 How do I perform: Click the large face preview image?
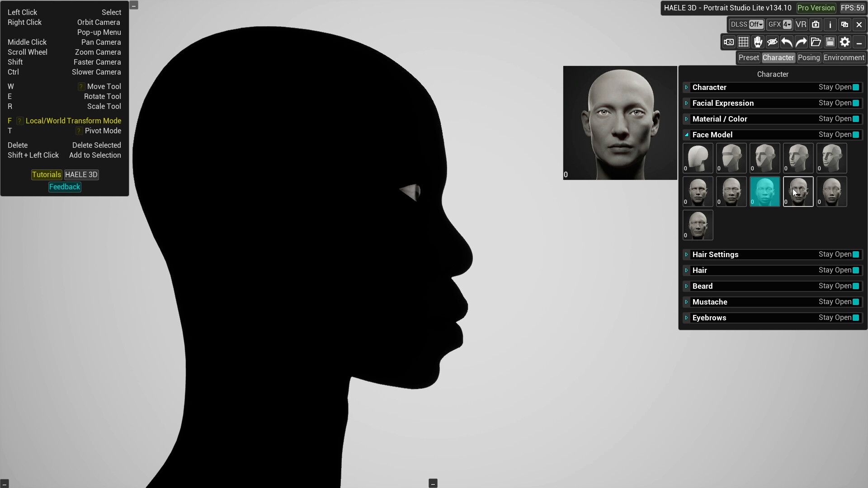pos(620,123)
